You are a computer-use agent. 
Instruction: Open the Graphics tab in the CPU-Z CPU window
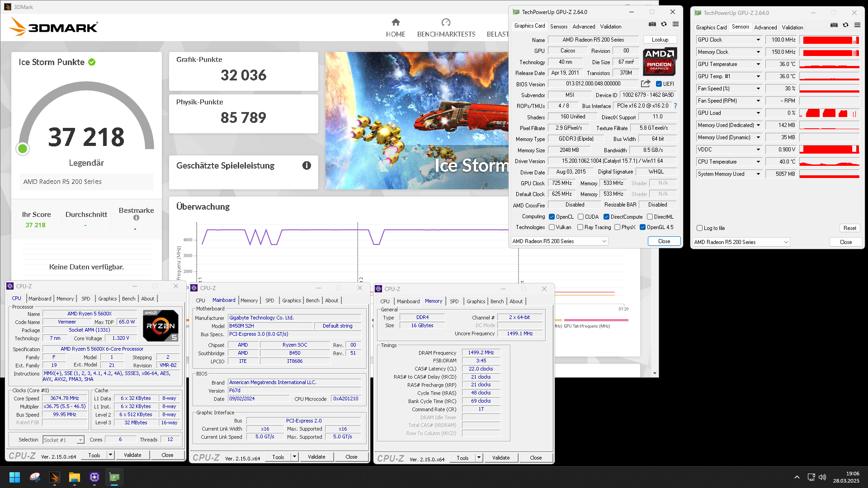[108, 299]
